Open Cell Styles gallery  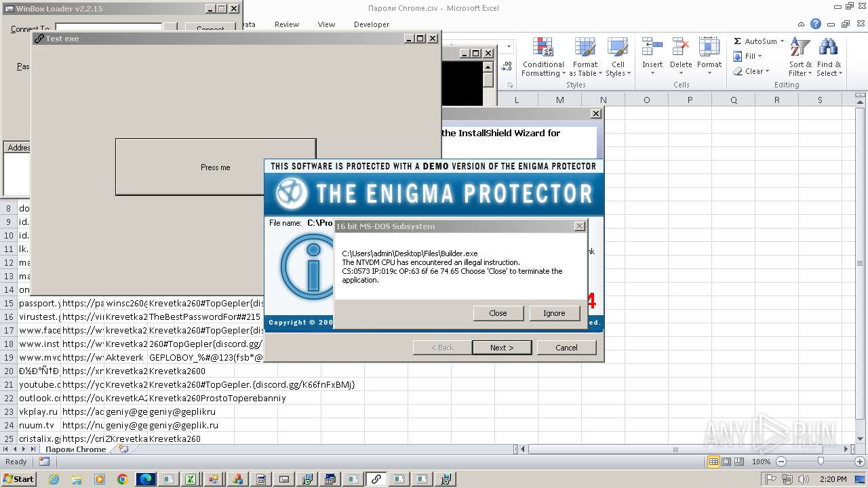pos(617,58)
